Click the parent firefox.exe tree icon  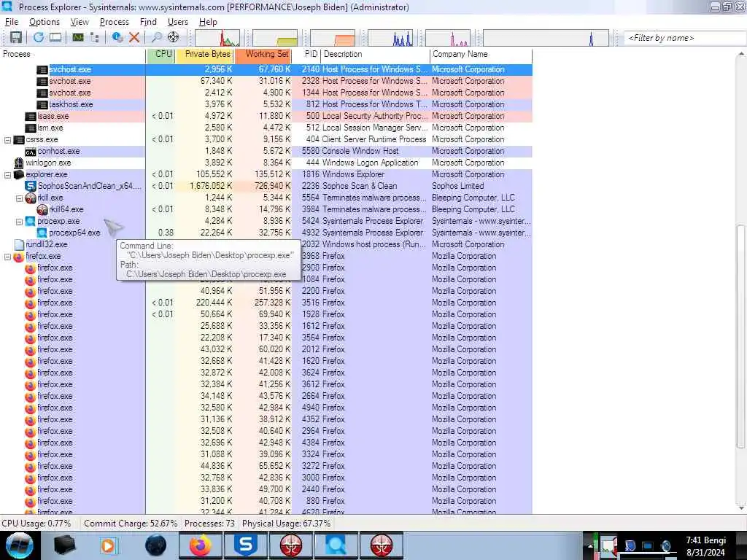18,257
